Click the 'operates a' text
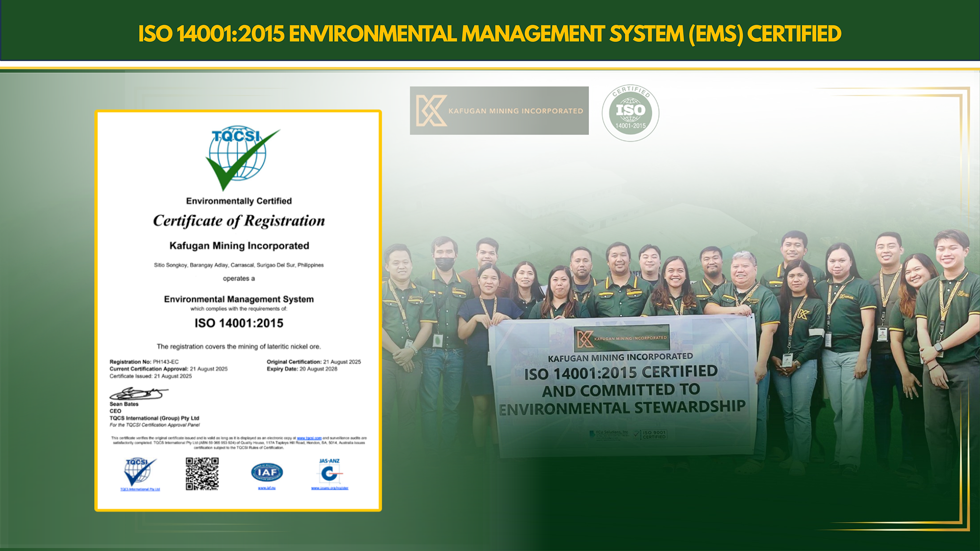The height and width of the screenshot is (551, 980). 239,278
